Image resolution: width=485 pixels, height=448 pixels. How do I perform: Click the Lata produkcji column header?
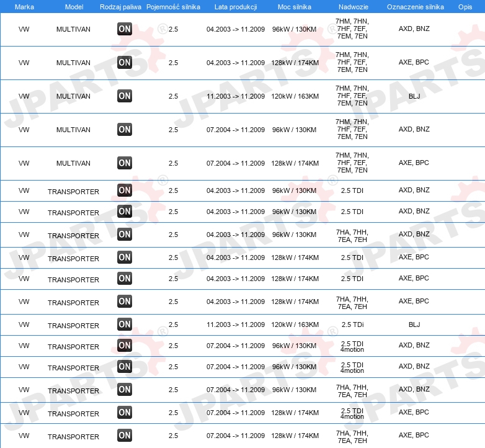click(x=236, y=7)
